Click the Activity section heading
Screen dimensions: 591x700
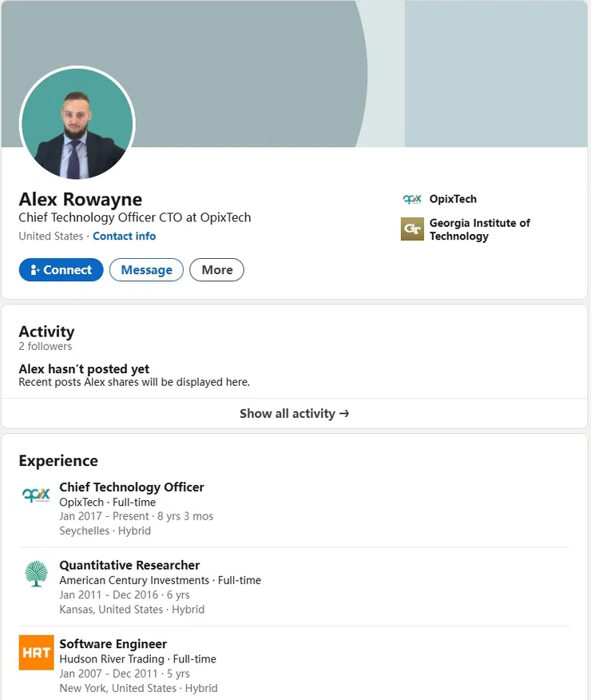(46, 332)
